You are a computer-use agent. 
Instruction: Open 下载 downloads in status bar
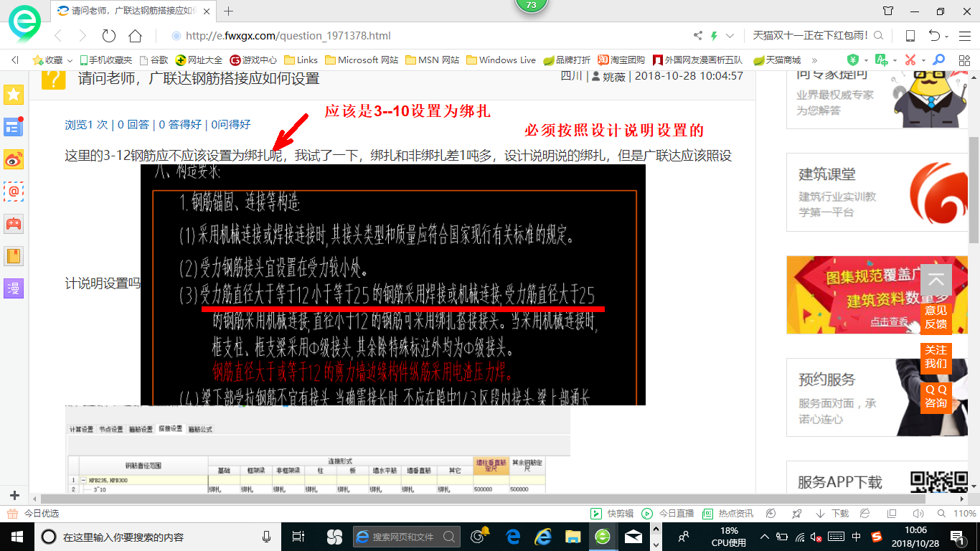click(831, 514)
